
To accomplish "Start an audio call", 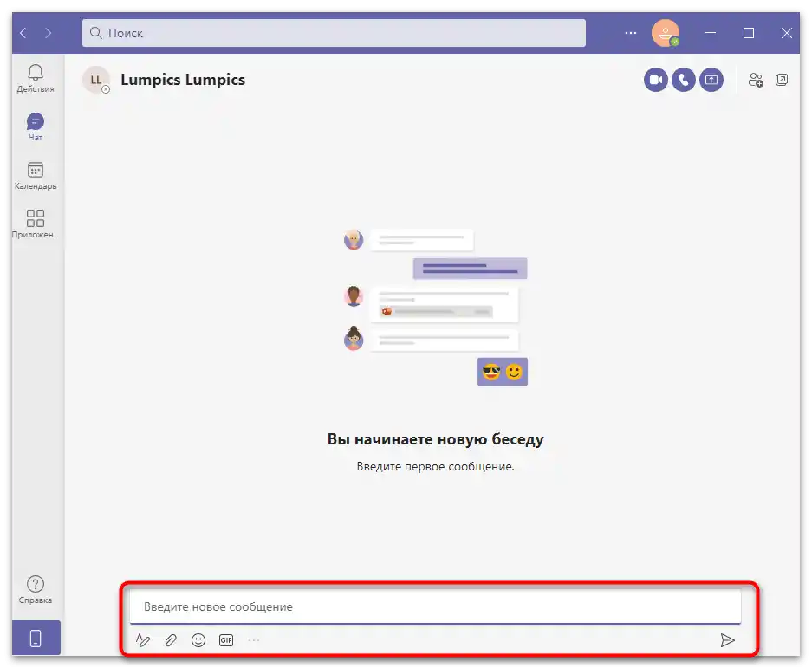I will pos(684,80).
